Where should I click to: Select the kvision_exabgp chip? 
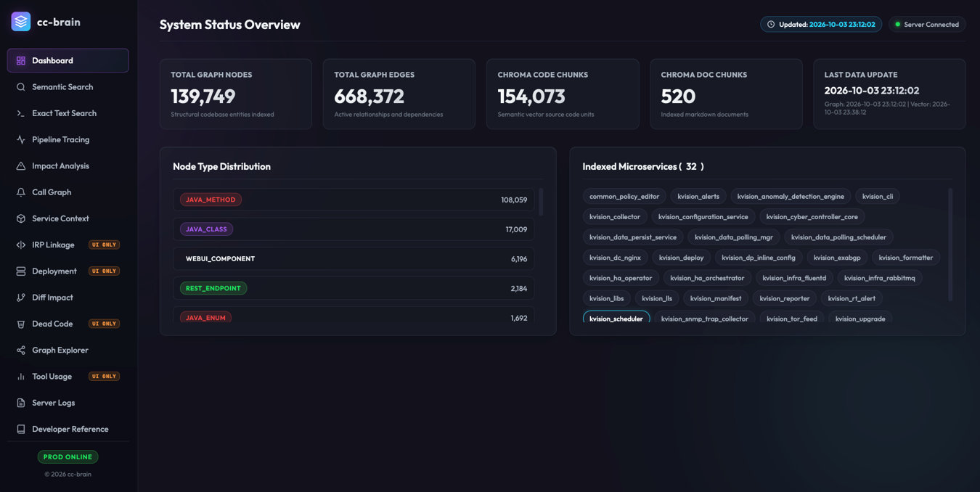[837, 258]
